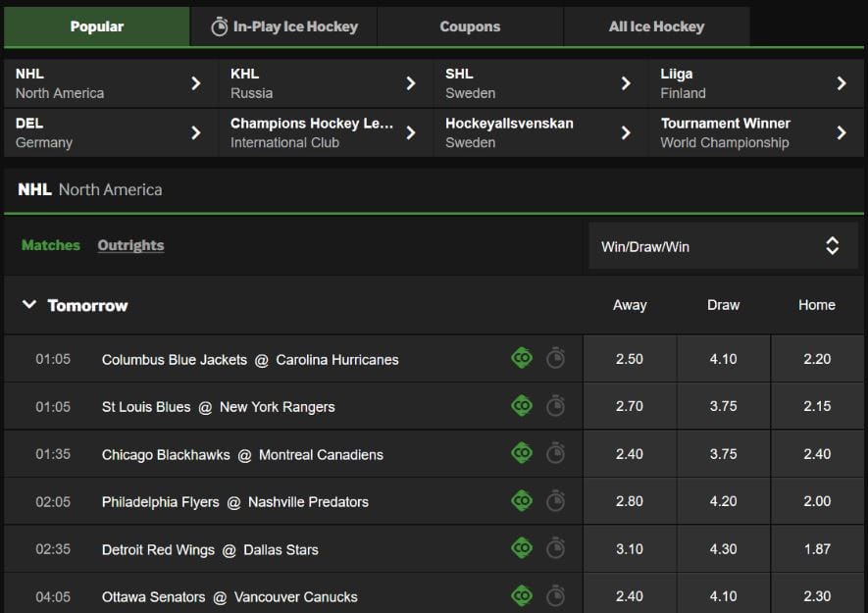Click cash out icon for Detroit Red Wings match
The width and height of the screenshot is (868, 613).
522,548
